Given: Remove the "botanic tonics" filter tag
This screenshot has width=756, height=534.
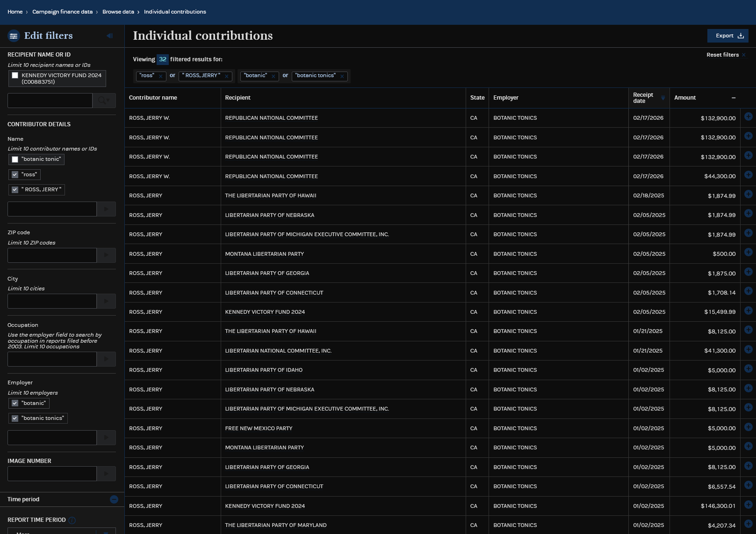Looking at the screenshot, I should pyautogui.click(x=342, y=76).
